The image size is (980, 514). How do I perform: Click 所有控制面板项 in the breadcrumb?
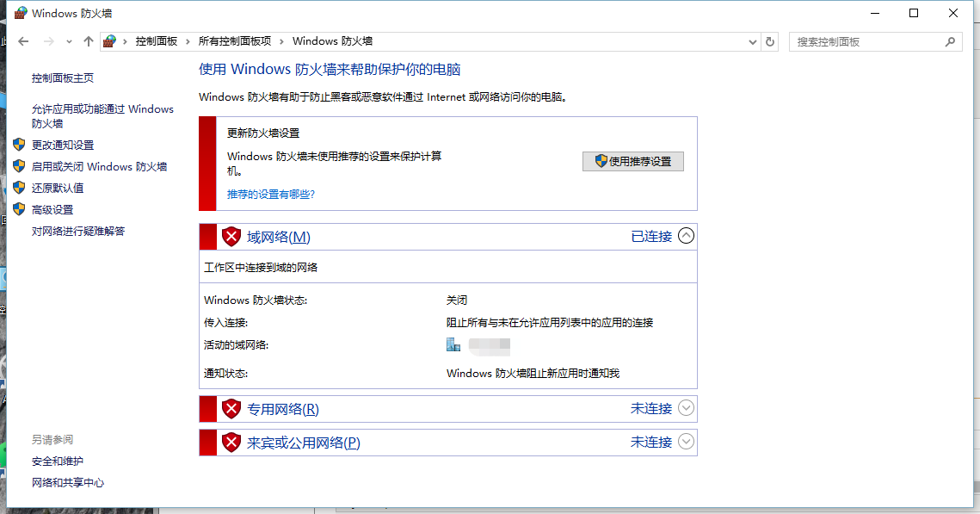pyautogui.click(x=234, y=41)
